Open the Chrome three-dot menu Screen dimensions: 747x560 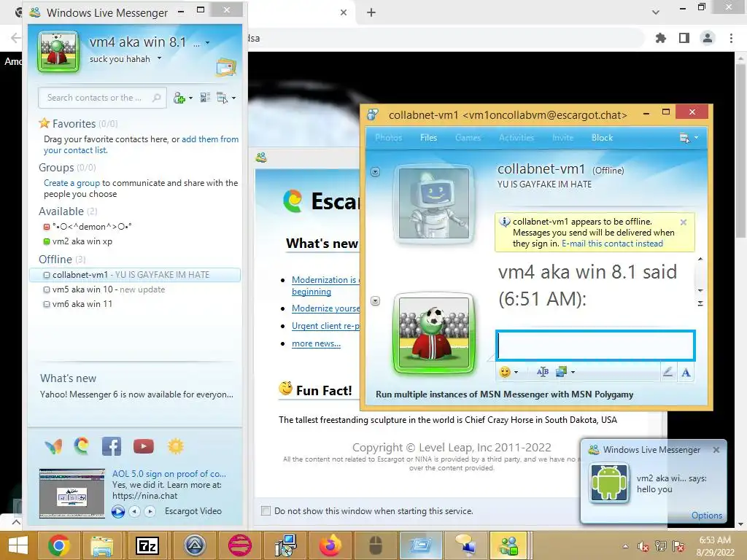point(731,38)
